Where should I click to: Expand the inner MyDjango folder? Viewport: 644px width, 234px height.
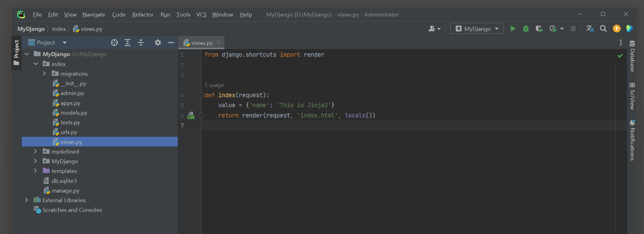(x=35, y=161)
